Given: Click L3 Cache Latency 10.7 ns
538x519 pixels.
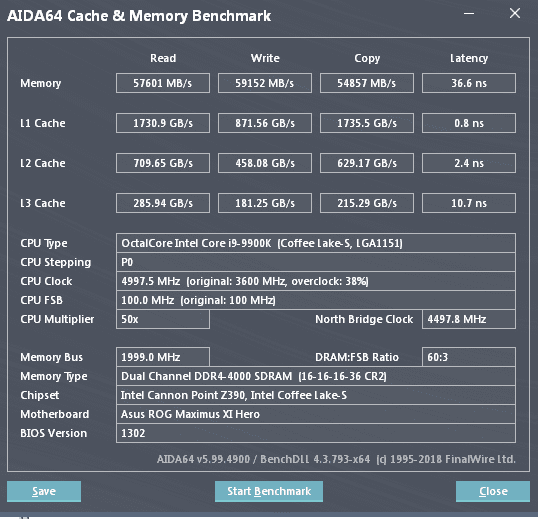Looking at the screenshot, I should coord(469,203).
